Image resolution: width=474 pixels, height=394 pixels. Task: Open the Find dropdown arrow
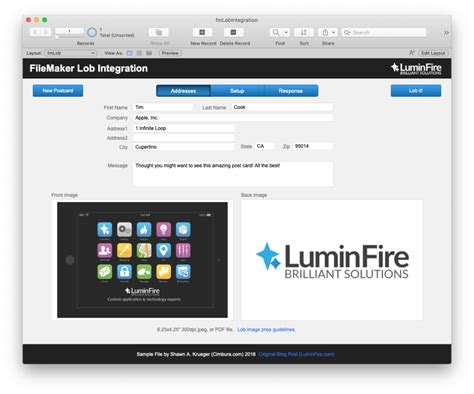click(x=286, y=32)
